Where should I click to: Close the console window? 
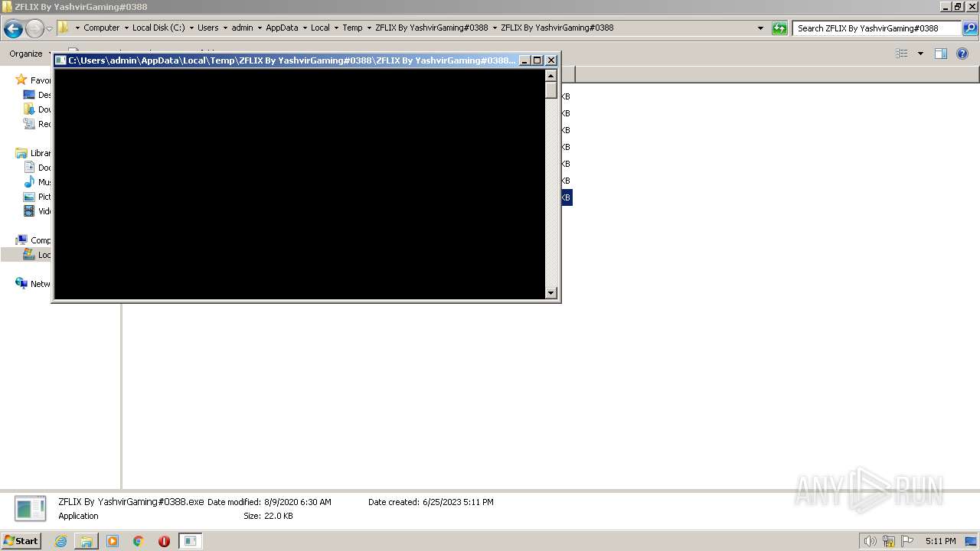click(551, 60)
